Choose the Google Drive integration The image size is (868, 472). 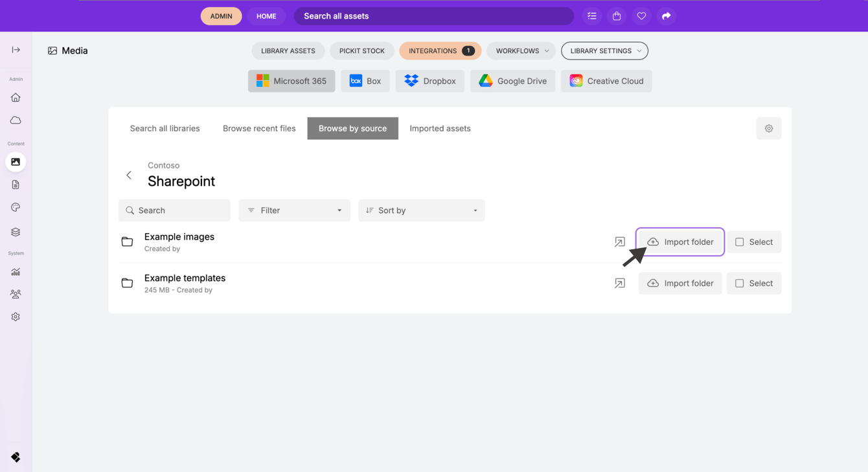coord(512,81)
